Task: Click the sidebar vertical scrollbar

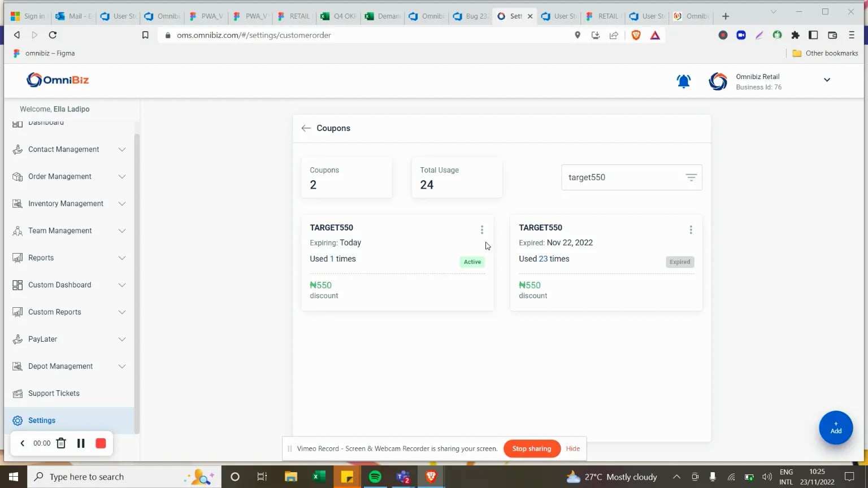Action: 136,282
